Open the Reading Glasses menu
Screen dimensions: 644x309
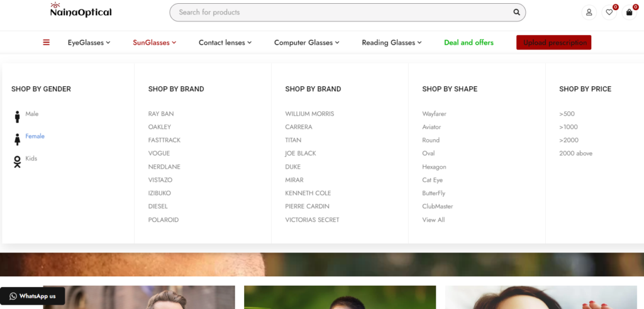coord(391,43)
